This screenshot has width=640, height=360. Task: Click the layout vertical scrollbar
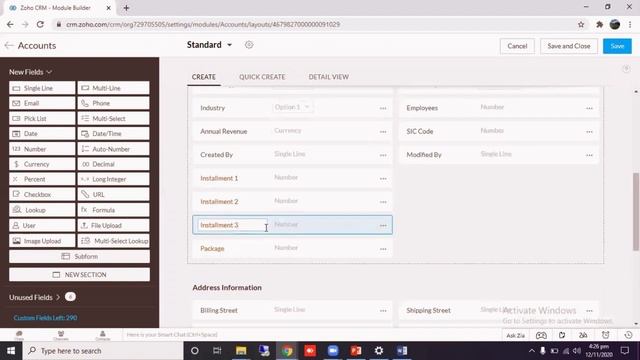pyautogui.click(x=636, y=211)
